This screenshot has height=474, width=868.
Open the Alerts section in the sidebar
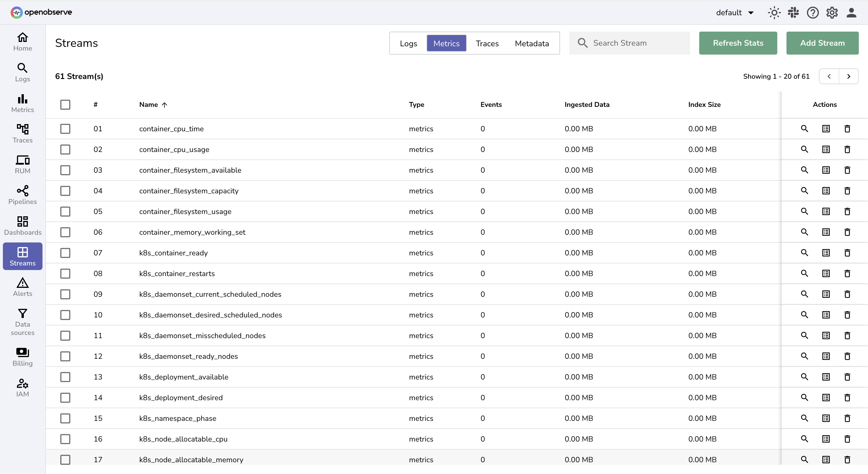(x=22, y=287)
